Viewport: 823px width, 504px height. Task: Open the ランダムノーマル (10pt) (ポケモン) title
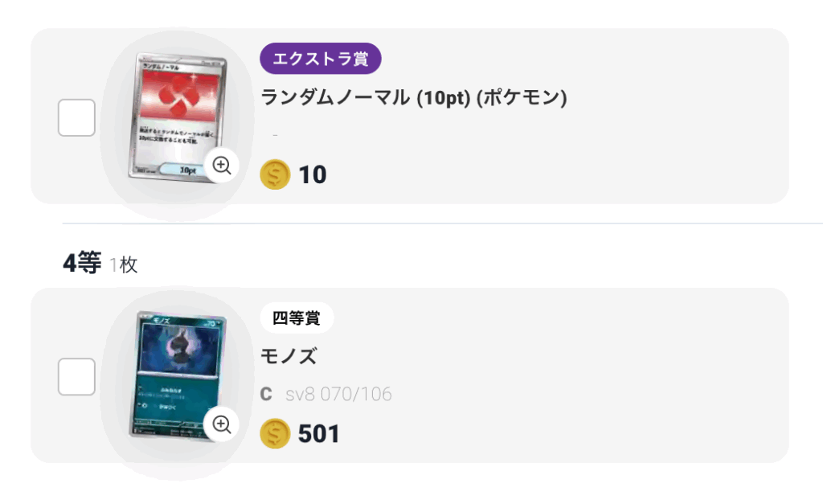(414, 97)
